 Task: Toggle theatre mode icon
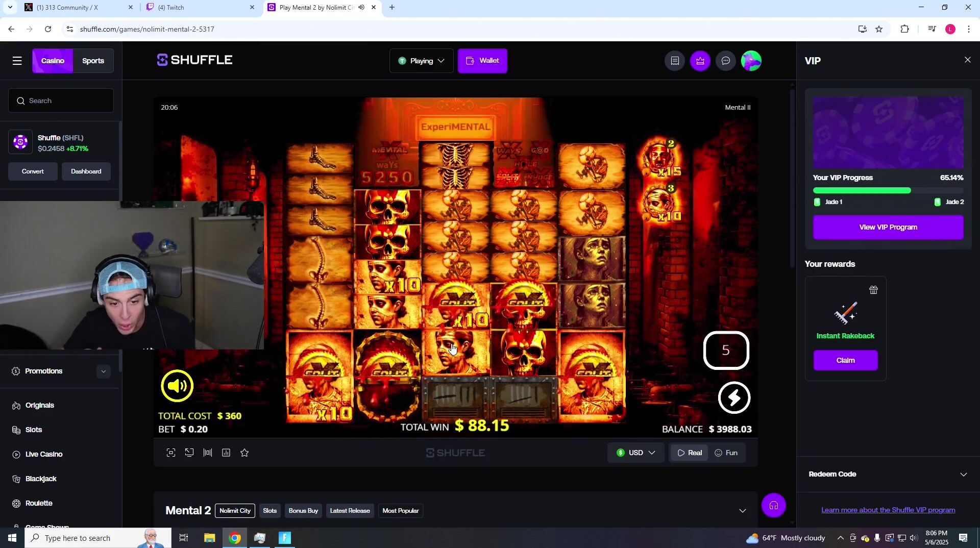point(208,453)
